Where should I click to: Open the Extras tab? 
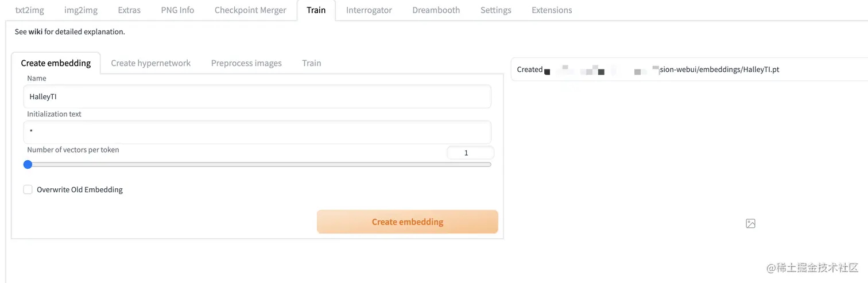(130, 10)
